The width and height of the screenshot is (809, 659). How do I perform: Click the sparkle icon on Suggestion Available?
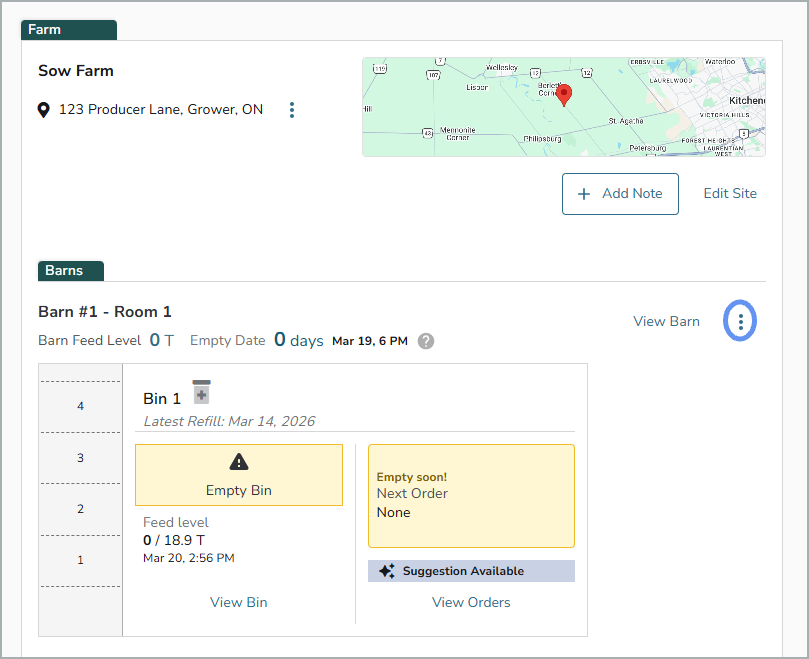(x=387, y=571)
